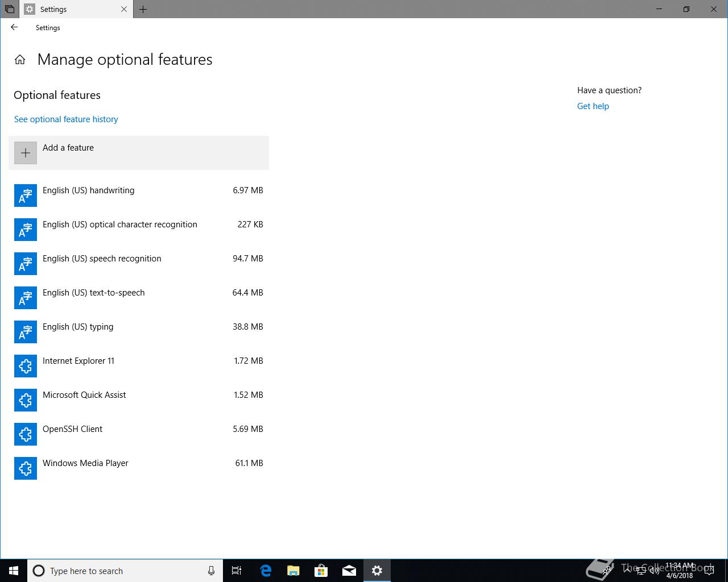Image resolution: width=728 pixels, height=582 pixels.
Task: Select English (US) speech recognition entry
Action: point(139,264)
